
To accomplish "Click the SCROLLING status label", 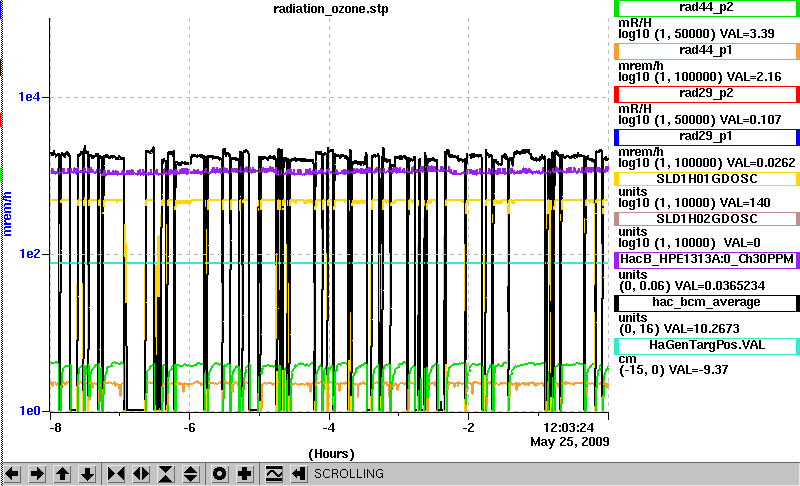I will tap(348, 474).
